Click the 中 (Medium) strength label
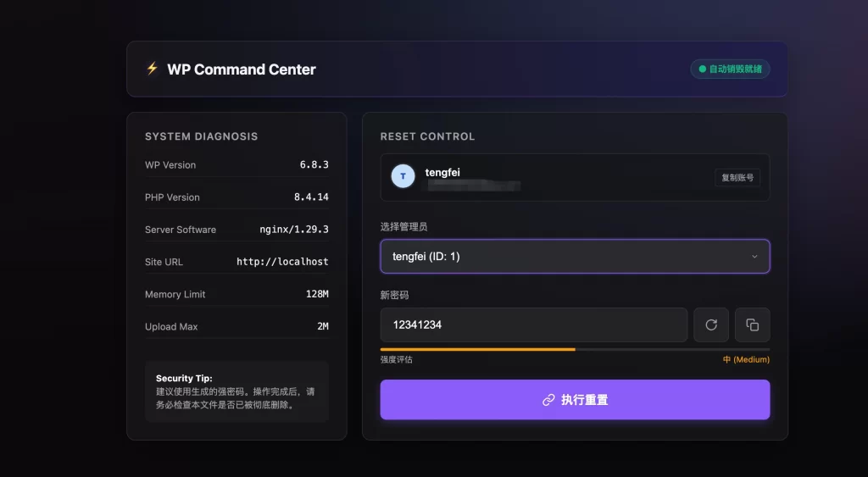 click(746, 360)
